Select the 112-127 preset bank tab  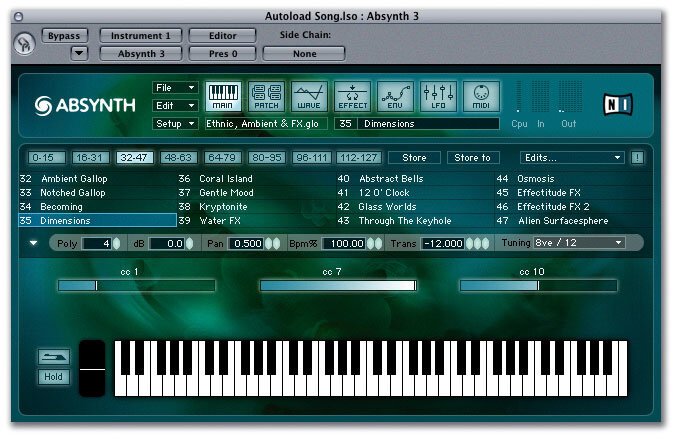point(358,158)
